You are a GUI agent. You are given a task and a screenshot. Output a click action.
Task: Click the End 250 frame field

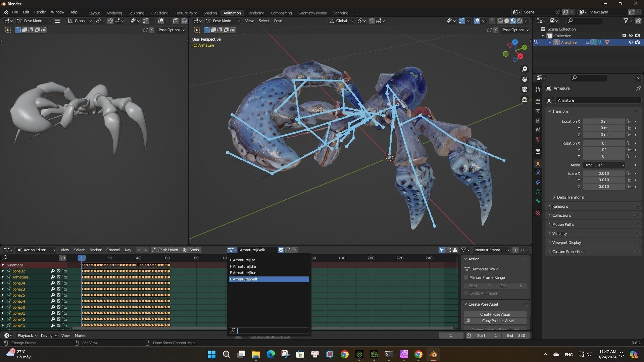[516, 335]
